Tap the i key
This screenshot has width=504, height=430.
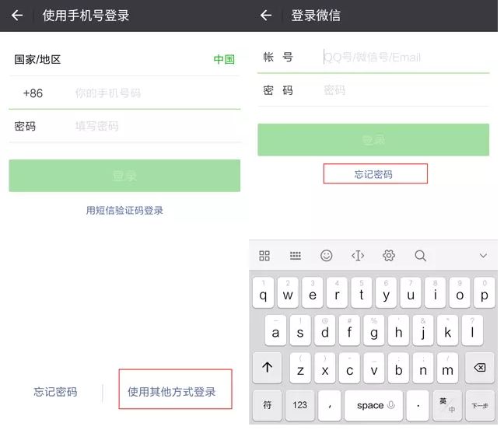pyautogui.click(x=436, y=293)
